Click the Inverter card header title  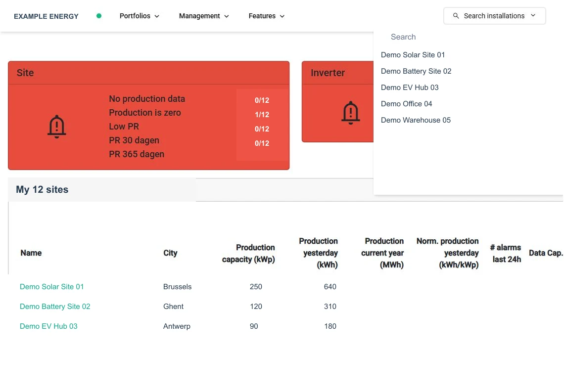pos(328,73)
